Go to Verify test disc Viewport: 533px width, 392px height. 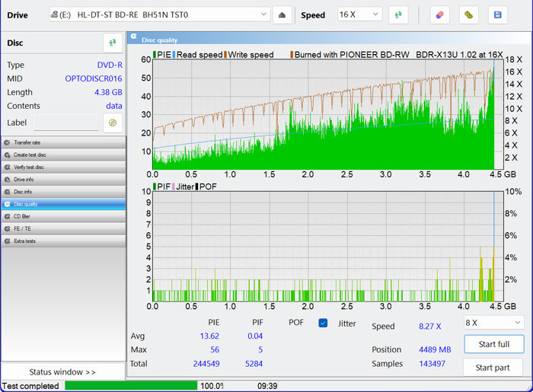pyautogui.click(x=29, y=167)
